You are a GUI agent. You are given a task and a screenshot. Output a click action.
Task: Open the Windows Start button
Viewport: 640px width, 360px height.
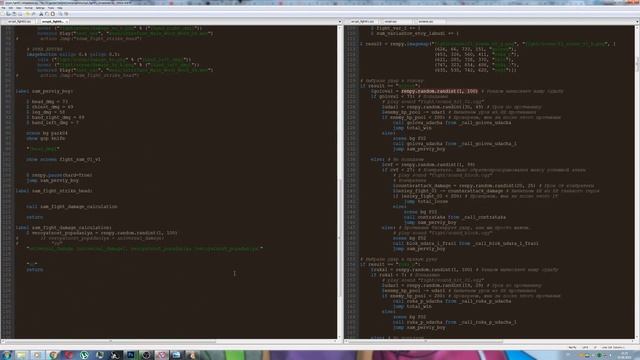point(6,355)
